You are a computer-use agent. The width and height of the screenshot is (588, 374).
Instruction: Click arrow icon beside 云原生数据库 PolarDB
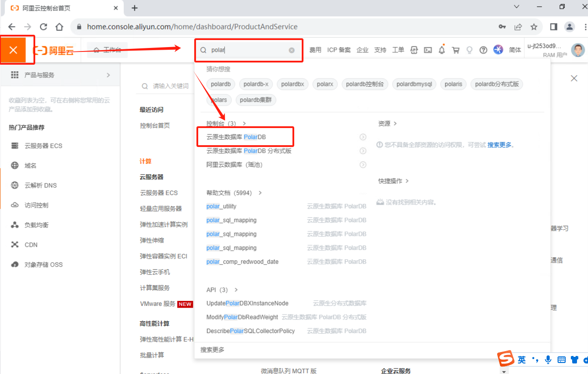click(x=363, y=137)
